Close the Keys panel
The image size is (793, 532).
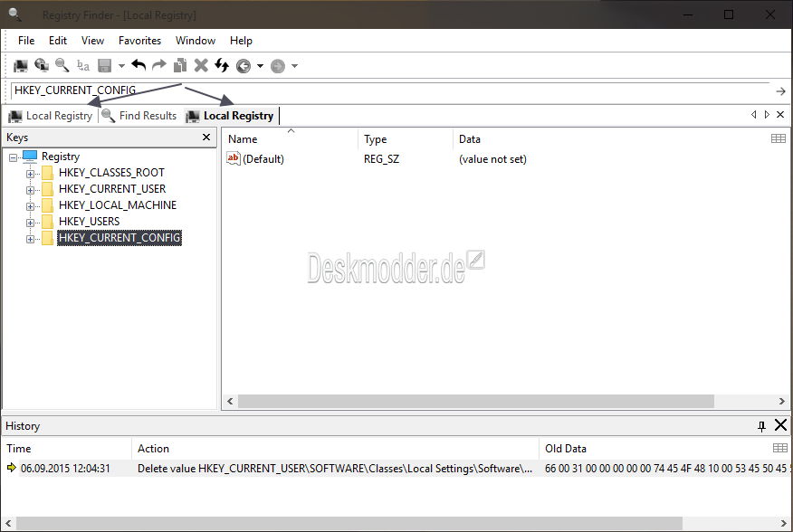[206, 137]
